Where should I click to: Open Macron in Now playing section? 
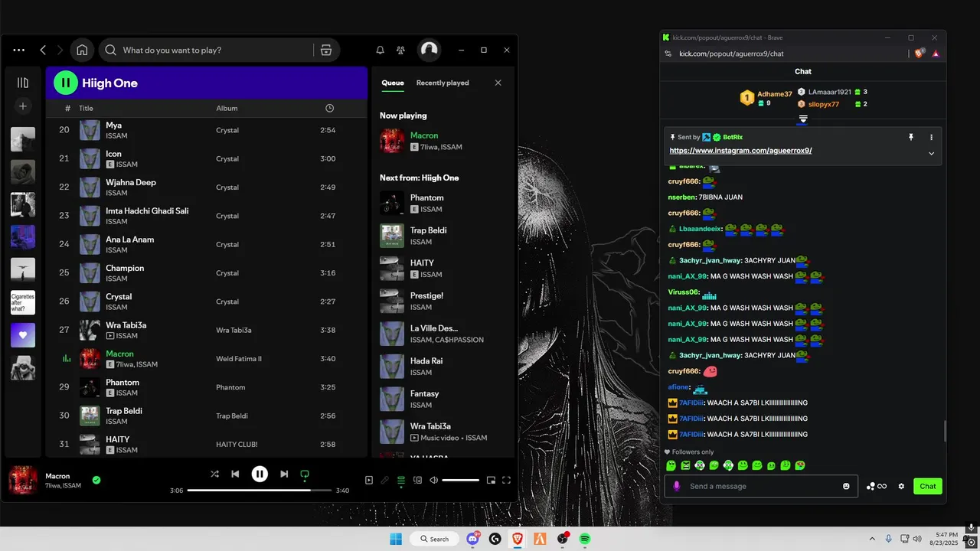[x=441, y=141]
